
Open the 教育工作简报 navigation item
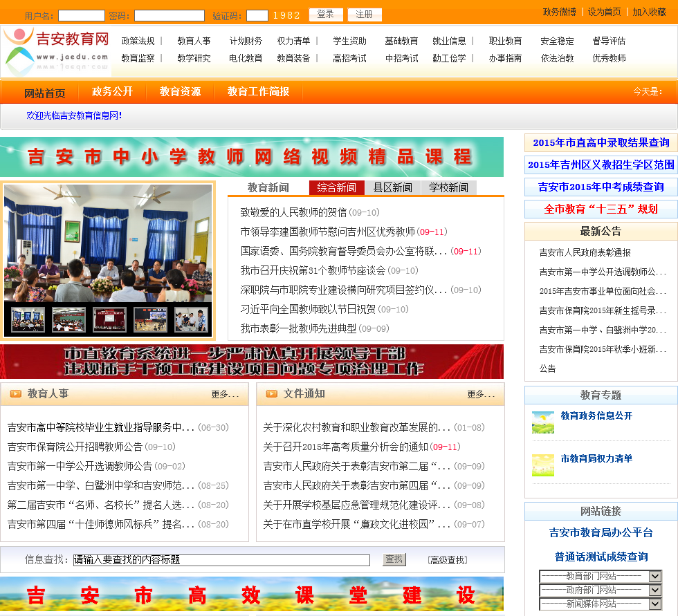pos(258,91)
